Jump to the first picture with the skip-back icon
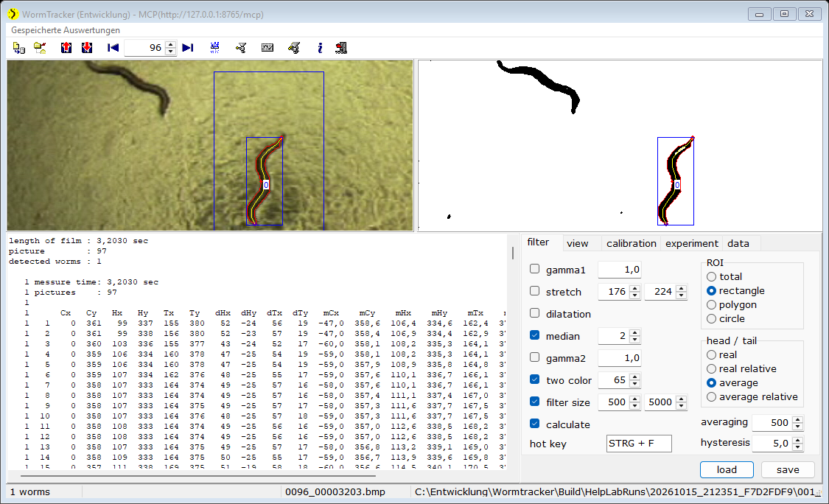The width and height of the screenshot is (829, 504). [113, 48]
